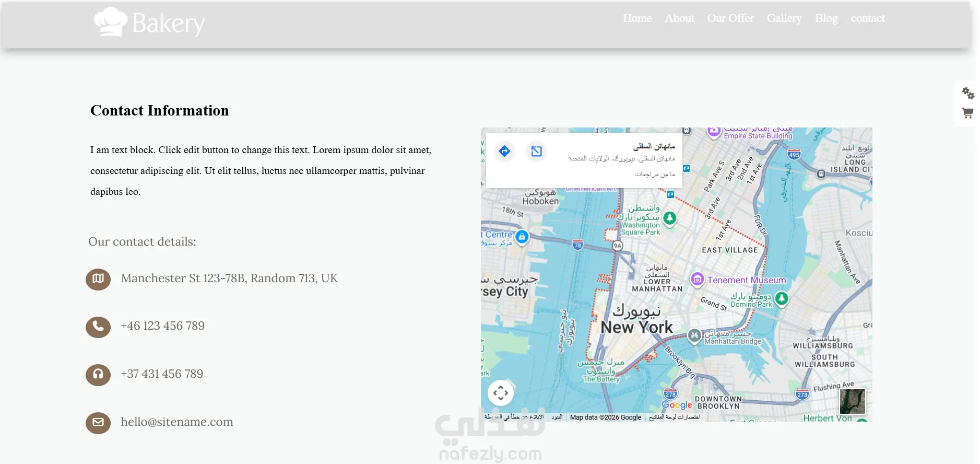
Task: Click the envelope icon beside the email
Action: pyautogui.click(x=98, y=423)
